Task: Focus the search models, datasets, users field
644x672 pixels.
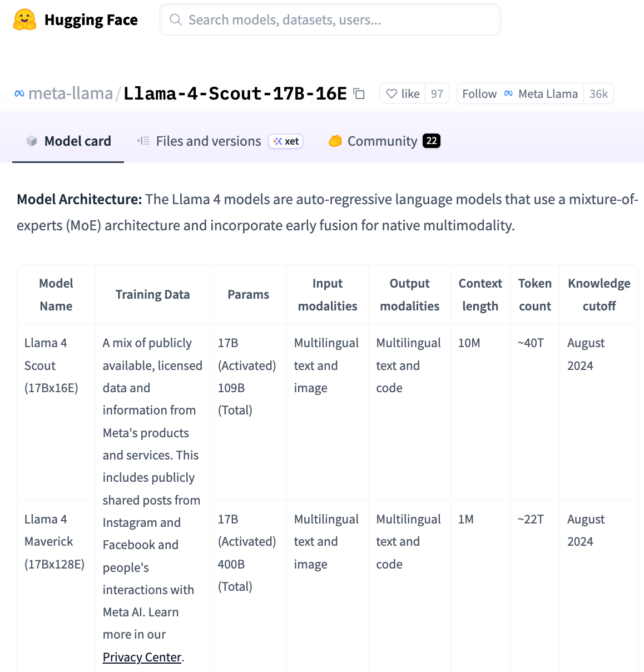Action: point(330,19)
